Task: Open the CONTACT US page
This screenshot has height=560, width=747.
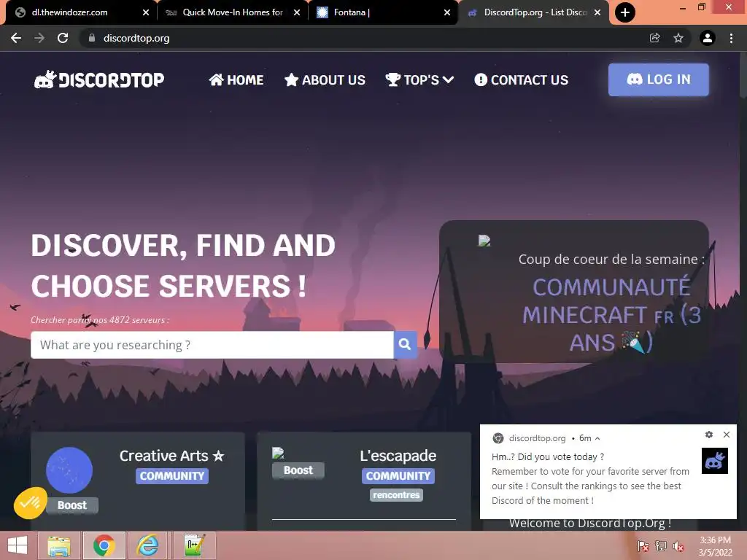Action: [521, 79]
